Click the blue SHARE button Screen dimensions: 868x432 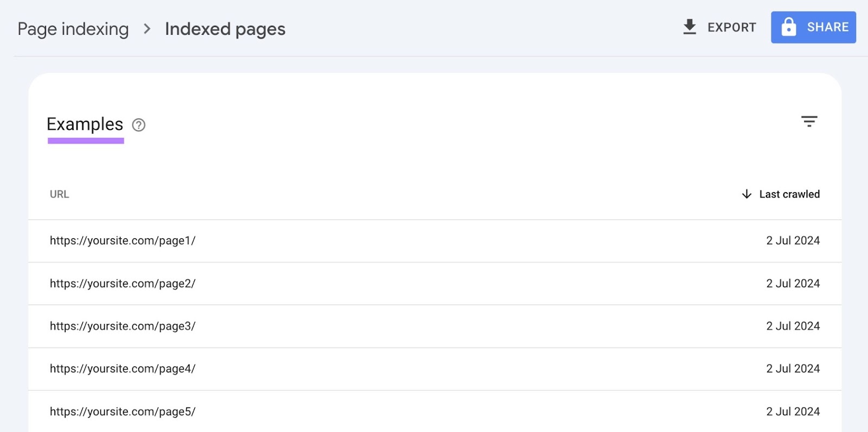click(813, 27)
